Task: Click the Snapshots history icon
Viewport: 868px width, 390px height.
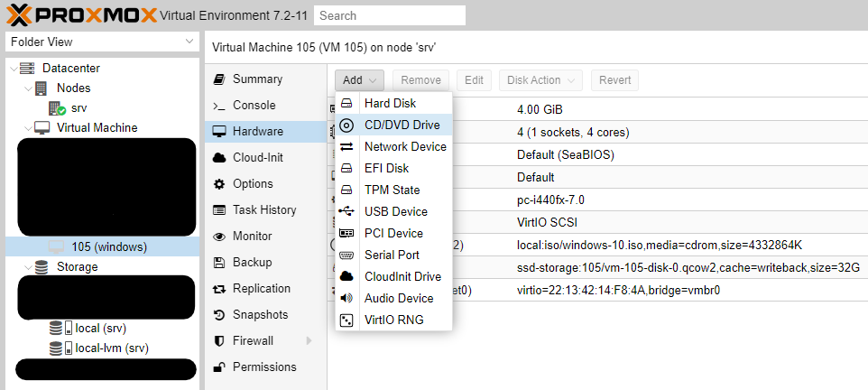Action: (x=219, y=315)
